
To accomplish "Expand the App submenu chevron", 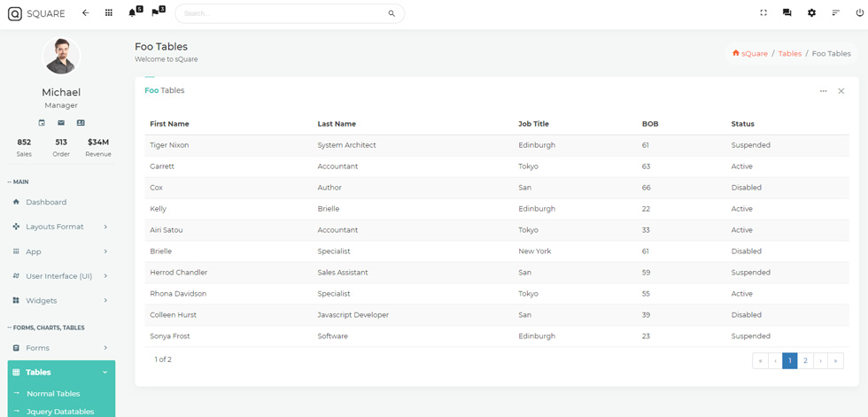I will click(105, 251).
